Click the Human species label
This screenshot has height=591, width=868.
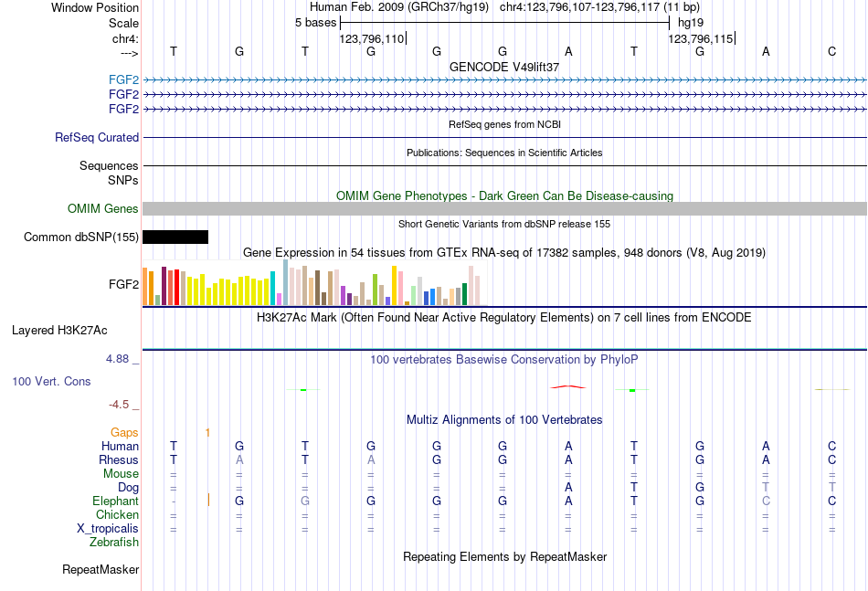click(120, 446)
